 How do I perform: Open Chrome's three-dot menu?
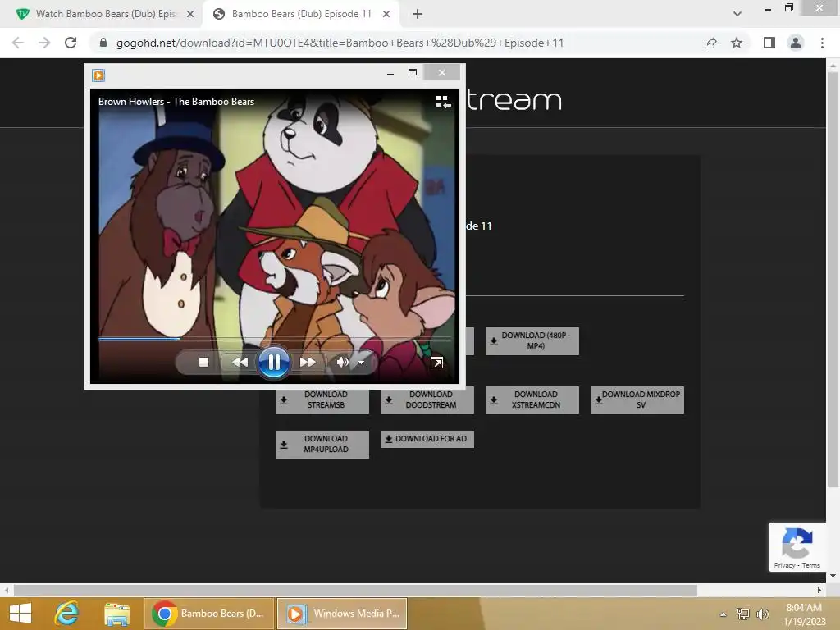(822, 43)
